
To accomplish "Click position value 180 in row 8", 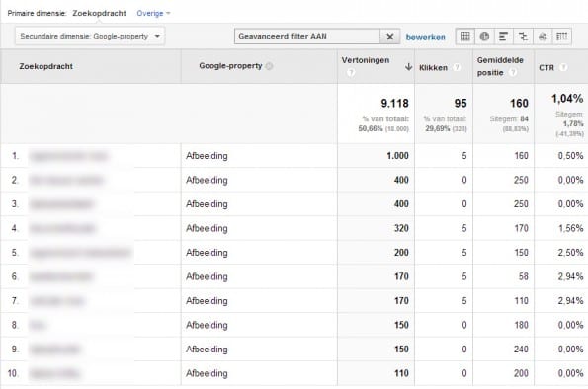I will pyautogui.click(x=521, y=325).
